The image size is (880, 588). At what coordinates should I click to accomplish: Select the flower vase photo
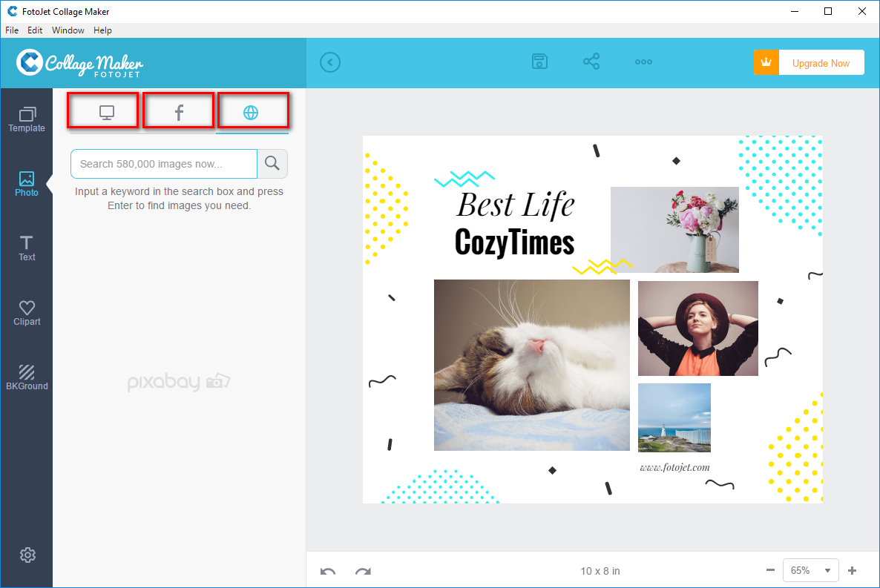(674, 229)
